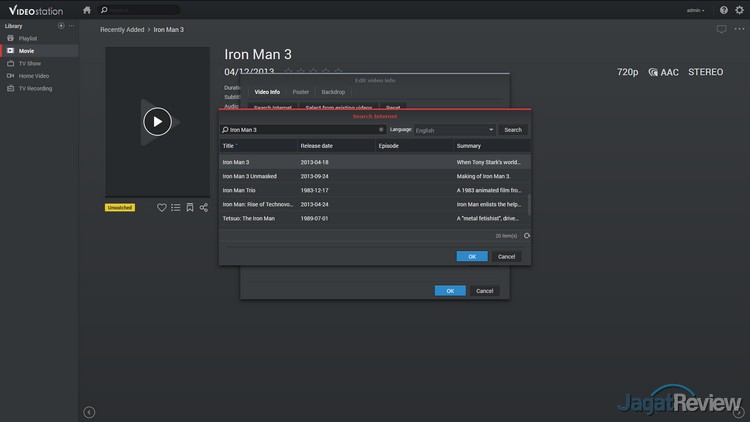Cancel the Search Internet dialog
The height and width of the screenshot is (422, 750).
[506, 256]
